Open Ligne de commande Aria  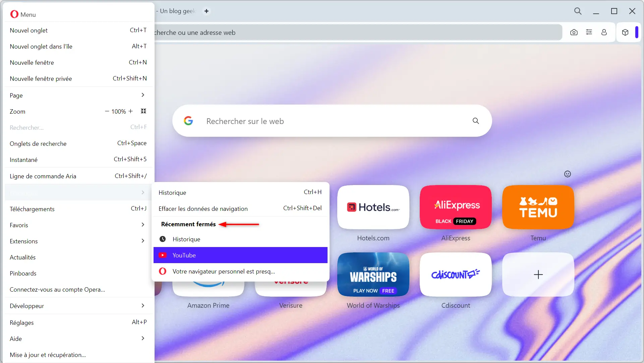click(x=79, y=176)
